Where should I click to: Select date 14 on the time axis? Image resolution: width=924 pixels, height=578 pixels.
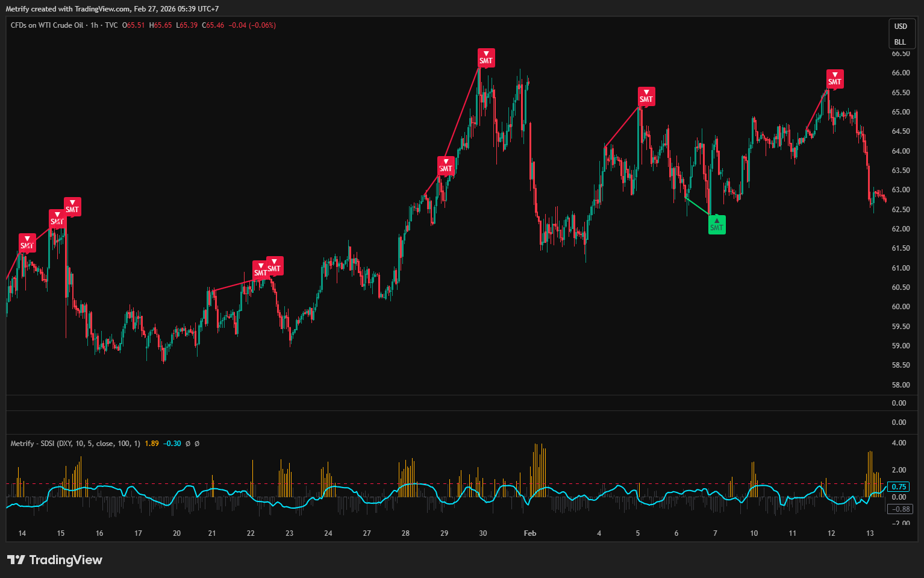[22, 533]
